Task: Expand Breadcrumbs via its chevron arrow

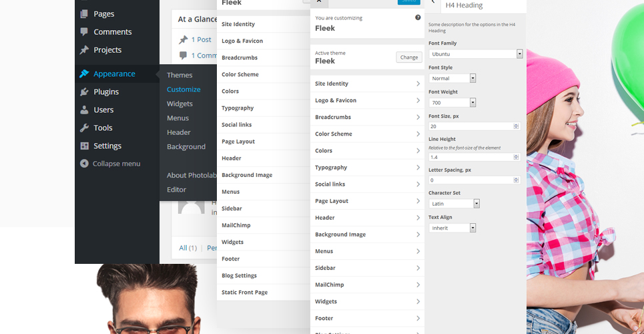Action: tap(418, 117)
